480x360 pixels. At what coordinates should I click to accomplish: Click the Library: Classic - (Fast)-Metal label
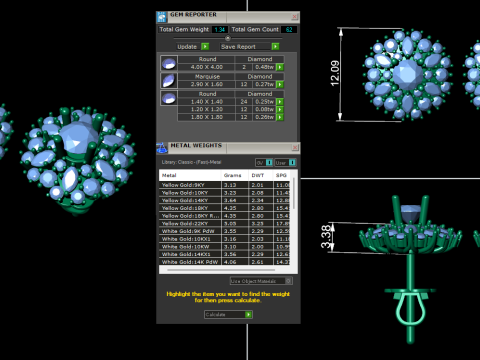pyautogui.click(x=191, y=162)
